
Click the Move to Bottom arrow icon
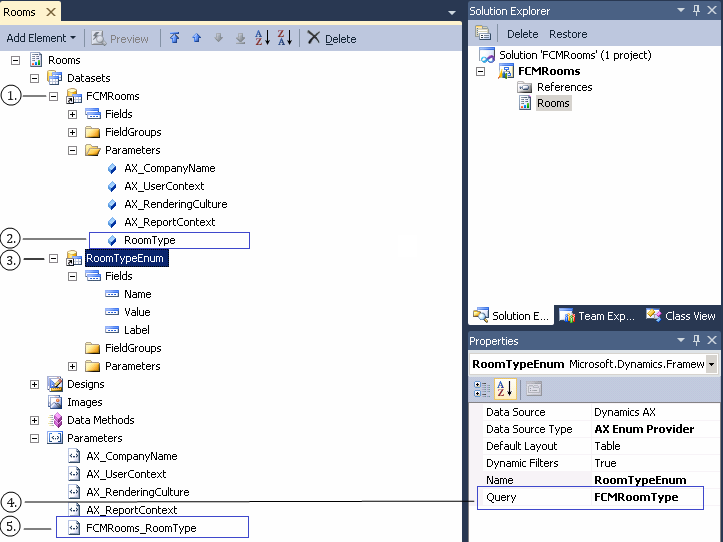click(x=240, y=38)
